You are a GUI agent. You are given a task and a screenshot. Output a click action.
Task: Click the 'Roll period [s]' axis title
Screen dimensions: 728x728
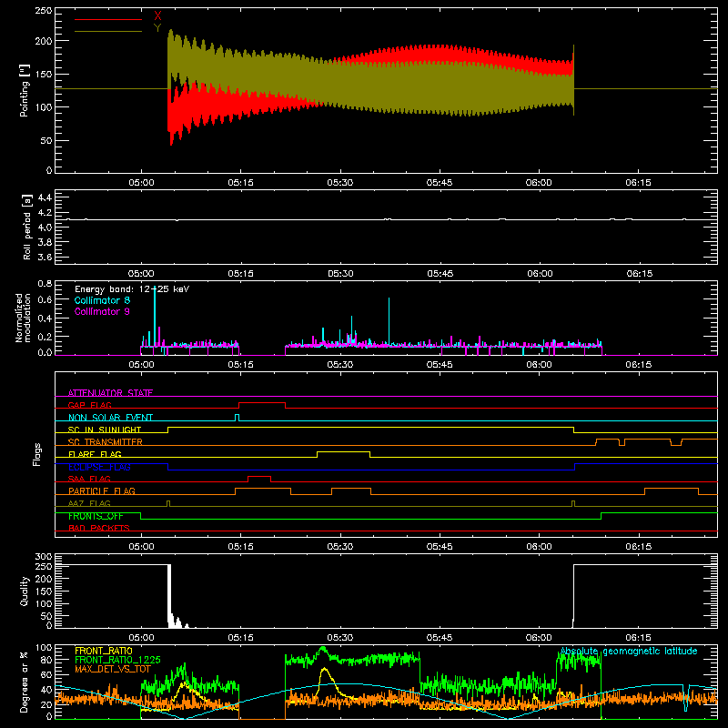[x=27, y=227]
